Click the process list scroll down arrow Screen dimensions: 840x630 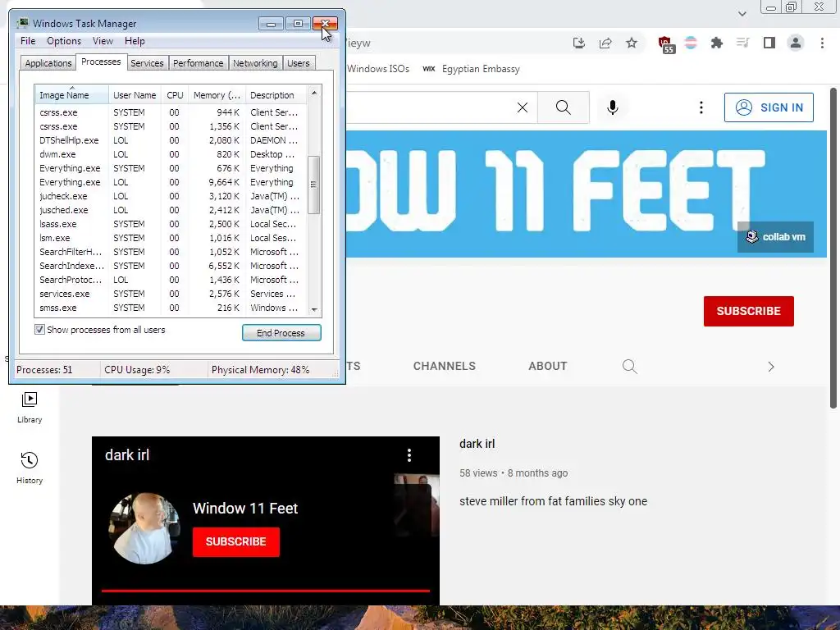(314, 309)
